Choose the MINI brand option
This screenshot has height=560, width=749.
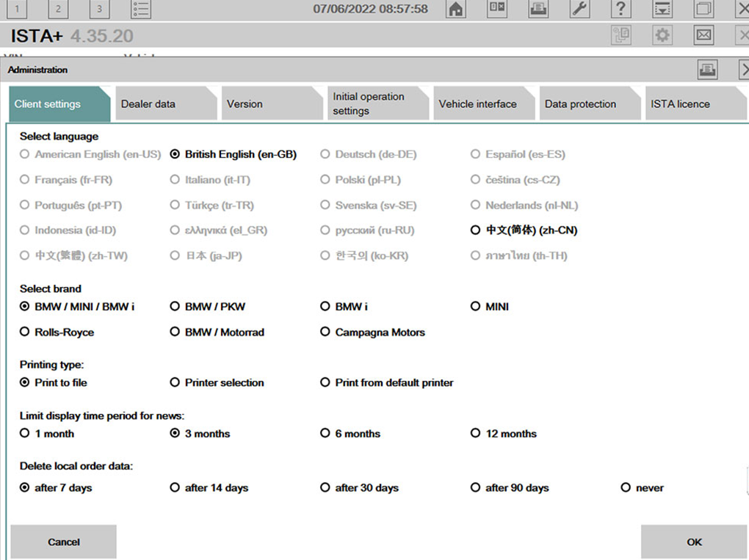(x=490, y=307)
